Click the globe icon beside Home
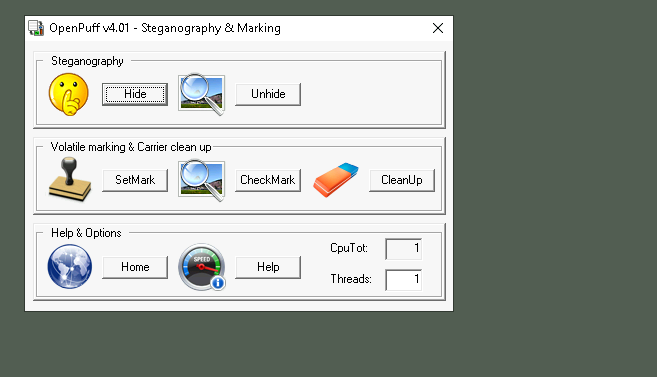The image size is (657, 377). pos(70,266)
